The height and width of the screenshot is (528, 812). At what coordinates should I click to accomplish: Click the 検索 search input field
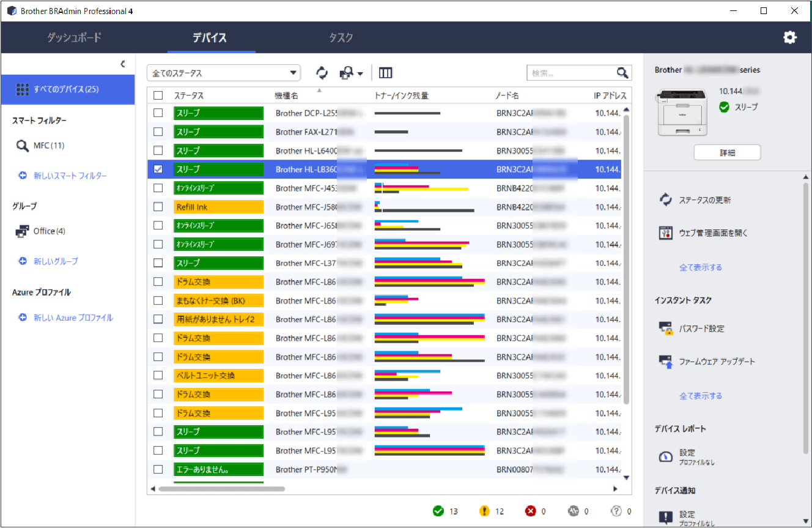coord(572,73)
